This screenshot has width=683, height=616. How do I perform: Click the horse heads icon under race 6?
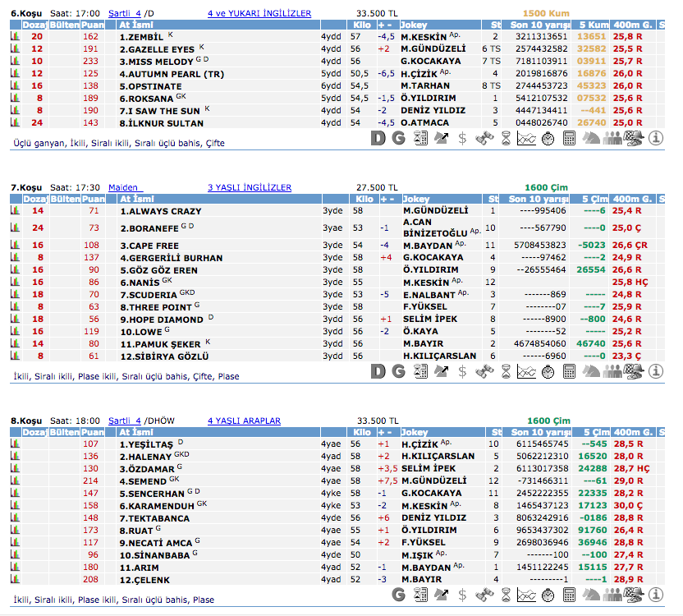coord(591,139)
